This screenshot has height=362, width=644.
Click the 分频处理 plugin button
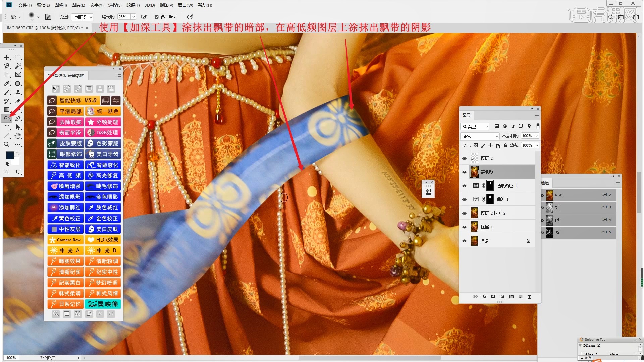point(103,122)
